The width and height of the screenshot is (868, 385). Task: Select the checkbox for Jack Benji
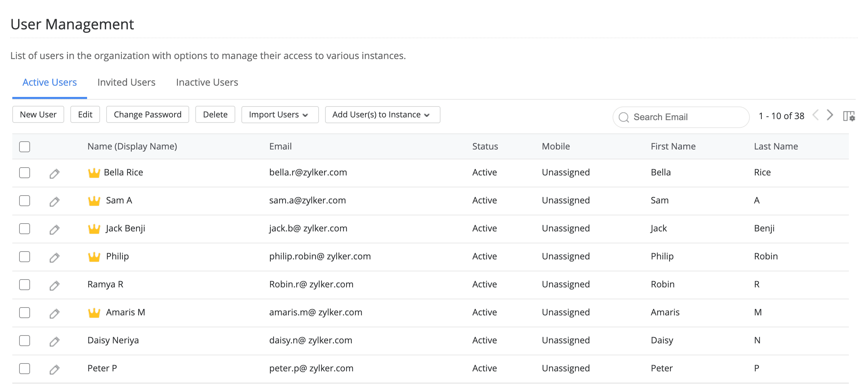coord(25,229)
